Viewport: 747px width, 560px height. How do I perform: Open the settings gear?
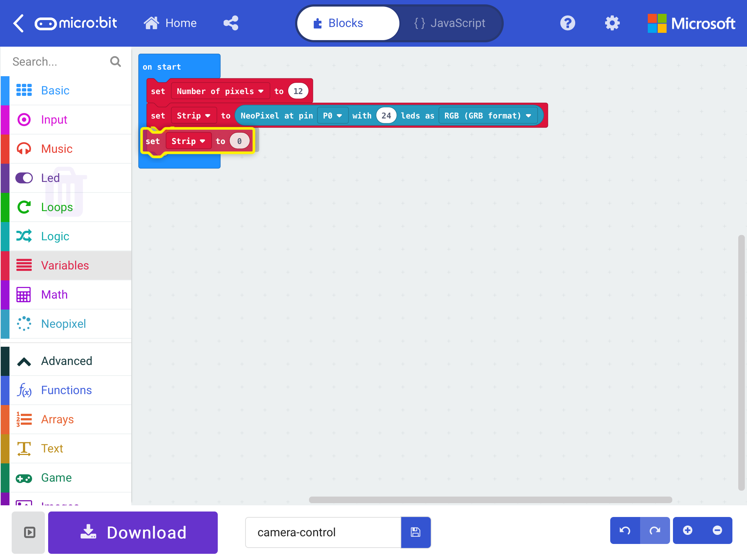pos(612,23)
